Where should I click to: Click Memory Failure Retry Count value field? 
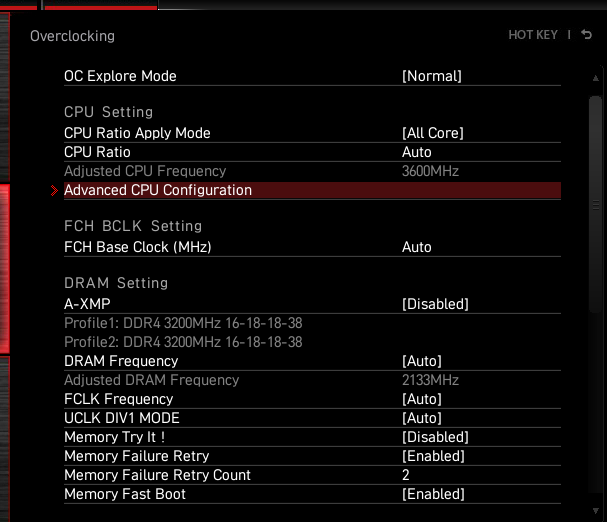click(405, 475)
